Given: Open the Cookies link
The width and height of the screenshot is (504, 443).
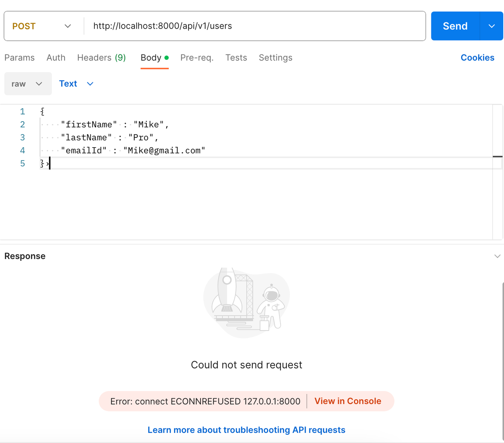Looking at the screenshot, I should point(478,58).
